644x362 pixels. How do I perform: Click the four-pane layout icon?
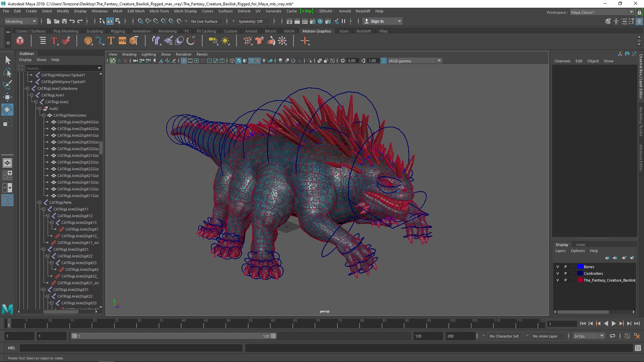7,175
